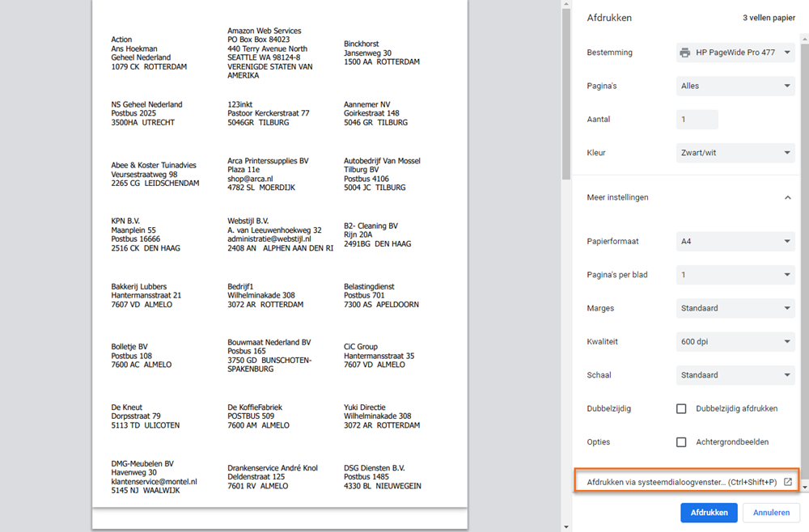Click the Papierformaat label text

612,241
